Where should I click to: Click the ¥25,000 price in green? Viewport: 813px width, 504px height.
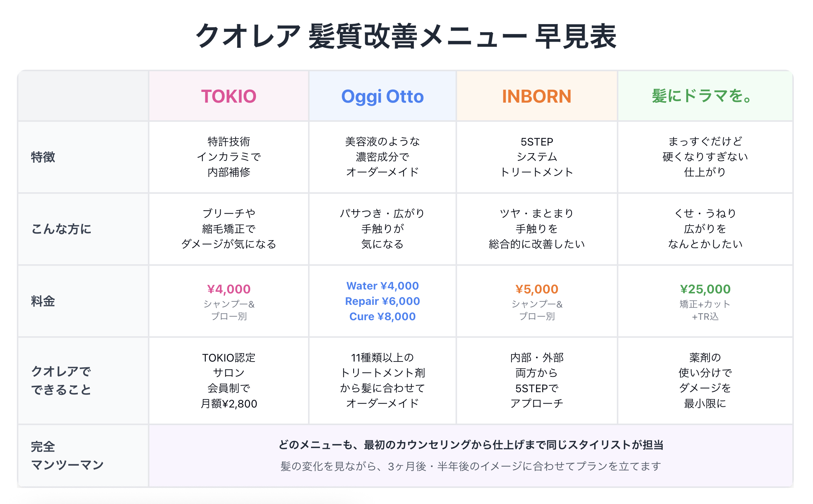click(705, 289)
